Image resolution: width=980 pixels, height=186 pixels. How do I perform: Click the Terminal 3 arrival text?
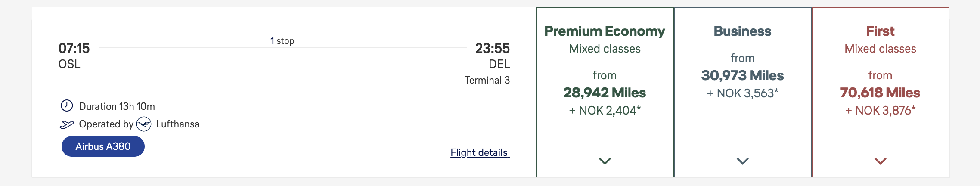pos(487,80)
